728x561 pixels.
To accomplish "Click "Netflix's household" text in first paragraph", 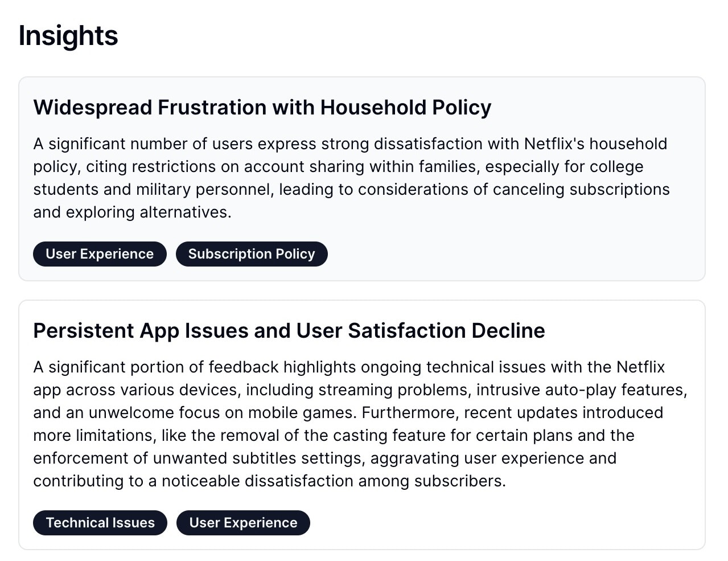I will pyautogui.click(x=595, y=144).
